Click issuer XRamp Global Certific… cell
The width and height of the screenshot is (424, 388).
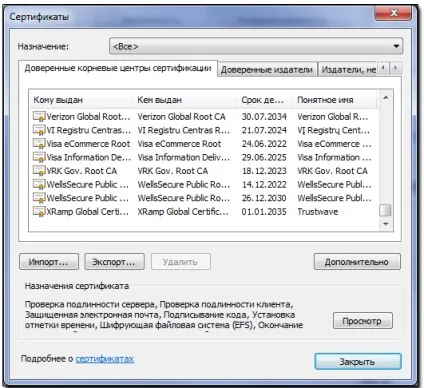pos(183,212)
